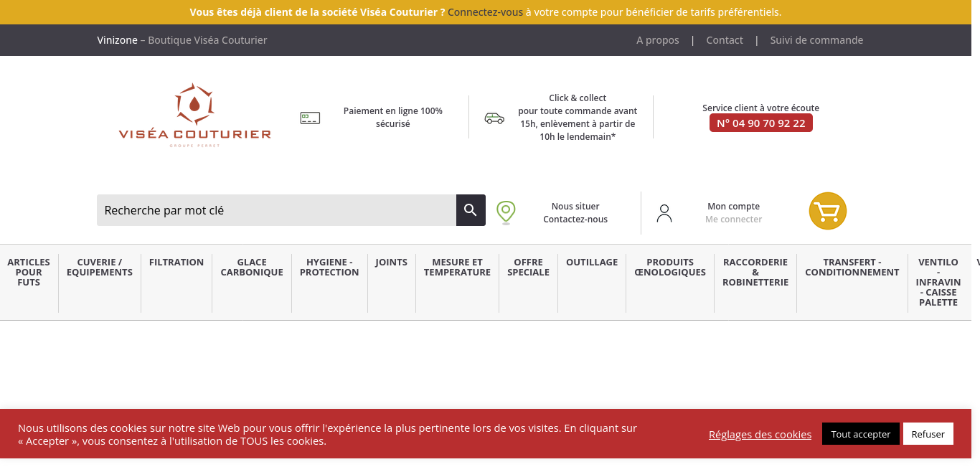
Task: Open the yellow shopping cart icon
Action: point(827,211)
